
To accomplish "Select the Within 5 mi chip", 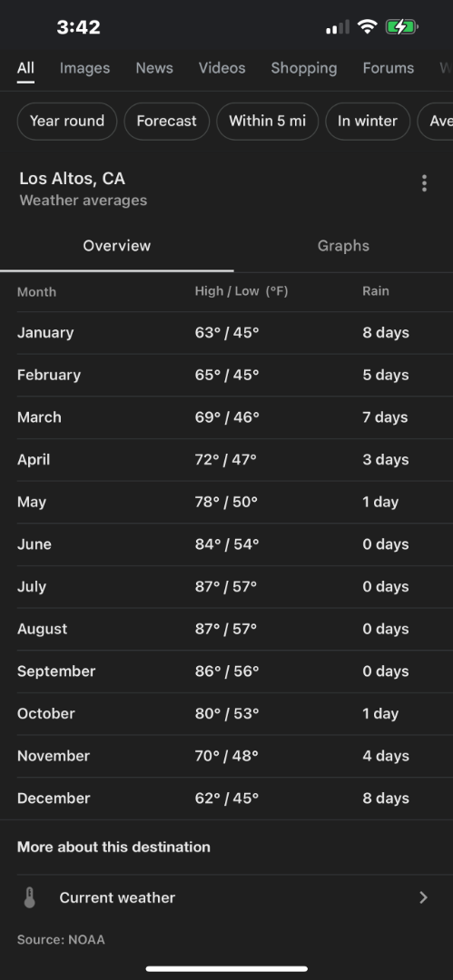I will pos(267,122).
